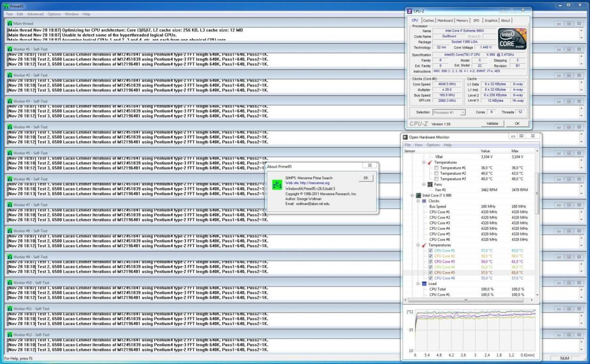Click the Worker #2 Self-Test window icon
This screenshot has width=590, height=364.
10,75
